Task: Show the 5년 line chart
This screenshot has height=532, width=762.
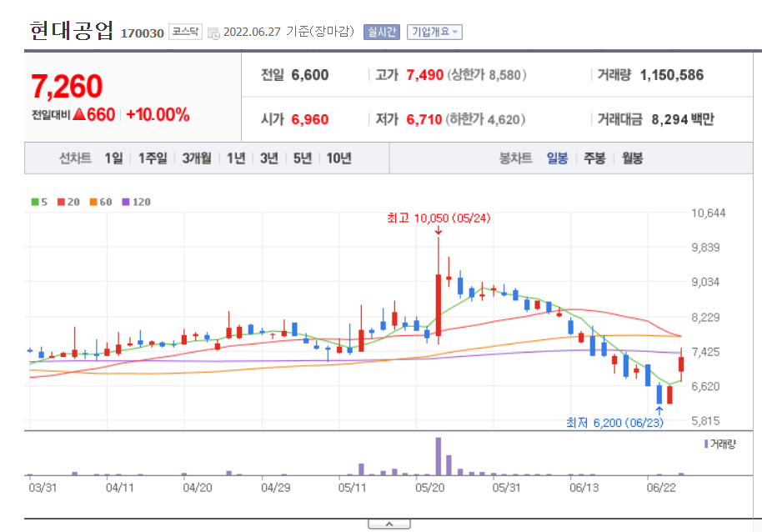Action: (x=303, y=158)
